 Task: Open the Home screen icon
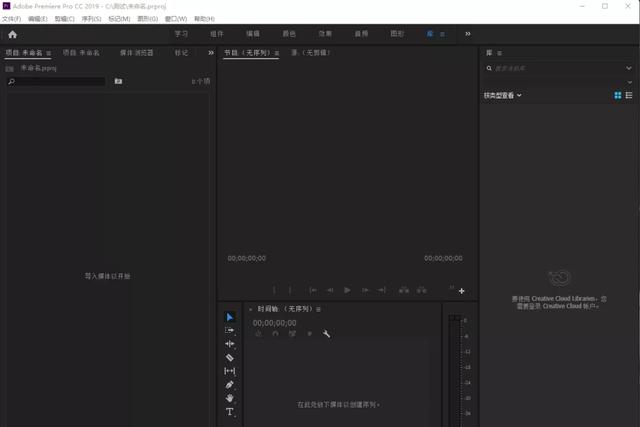(x=13, y=35)
